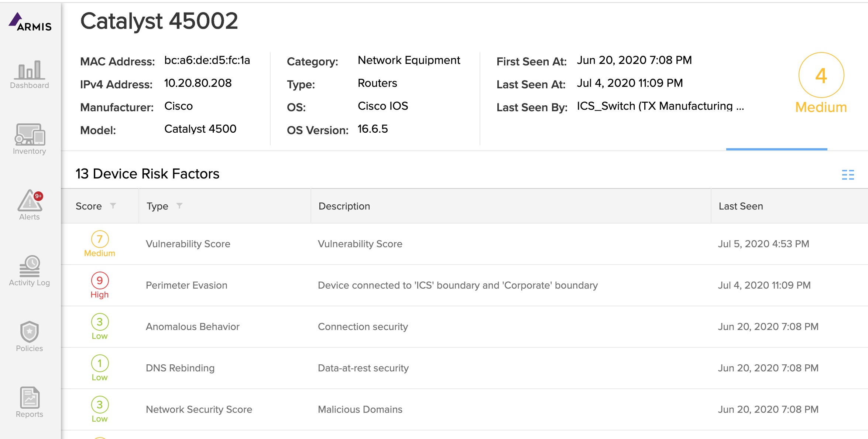
Task: Open the Activity Log
Action: [x=30, y=271]
